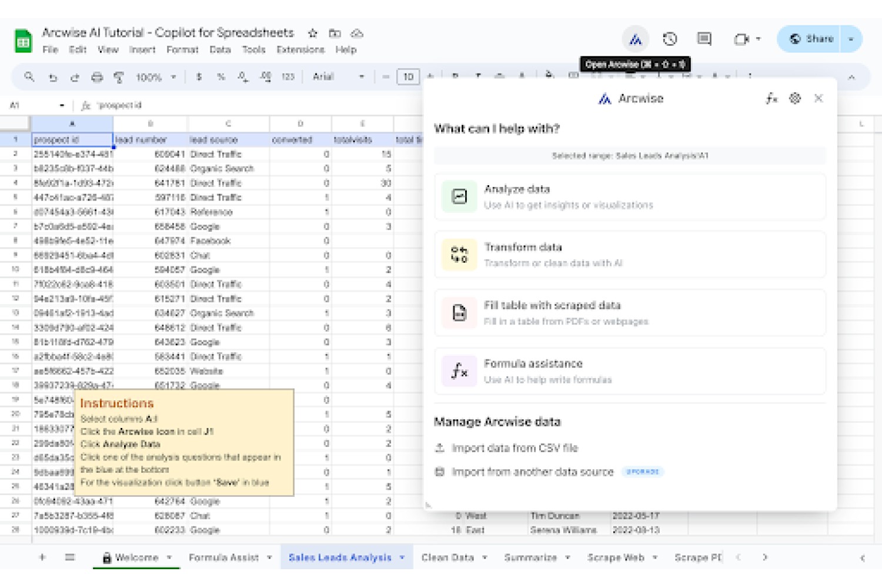This screenshot has width=882, height=588.
Task: Click the UPGRADE badge
Action: tap(643, 472)
